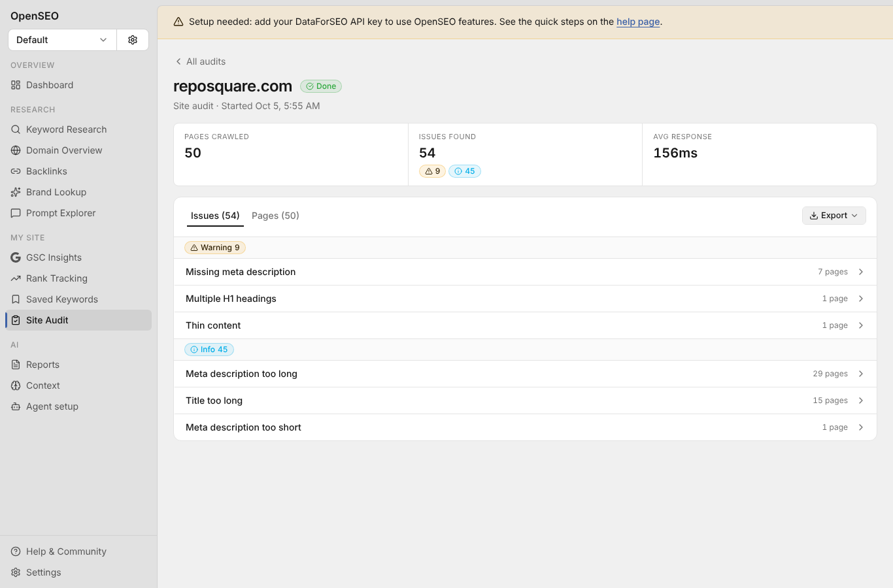
Task: Select Meta description too long issue
Action: coord(525,374)
